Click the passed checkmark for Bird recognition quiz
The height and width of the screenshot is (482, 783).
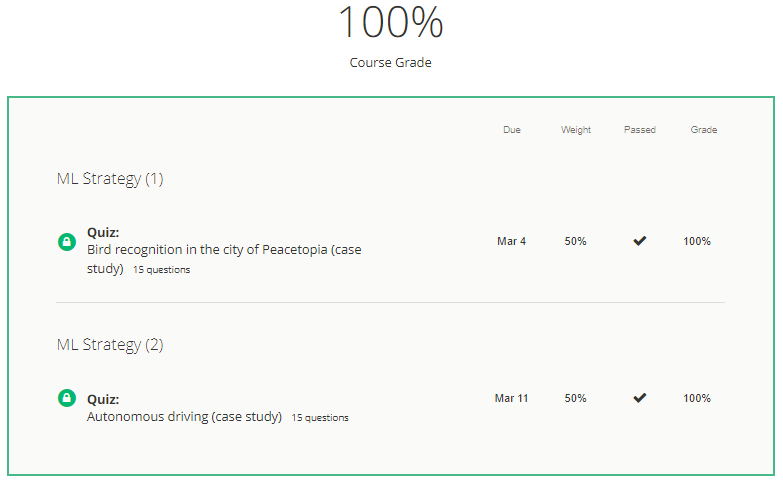pyautogui.click(x=640, y=241)
